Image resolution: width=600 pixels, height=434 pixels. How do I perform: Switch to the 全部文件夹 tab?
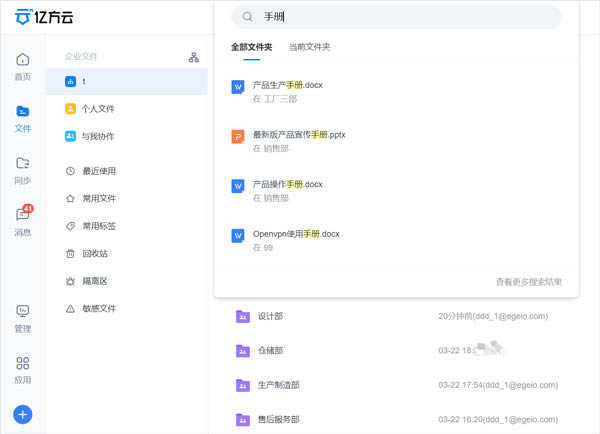(251, 47)
